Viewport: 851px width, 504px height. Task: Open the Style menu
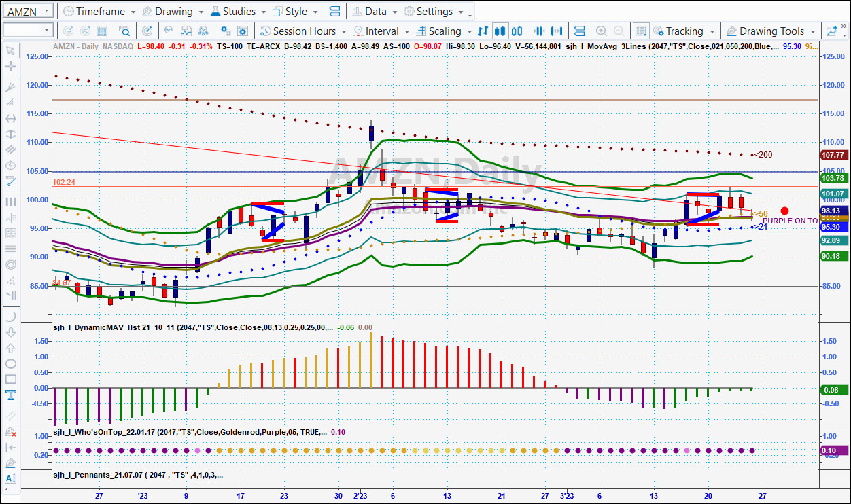tap(296, 12)
